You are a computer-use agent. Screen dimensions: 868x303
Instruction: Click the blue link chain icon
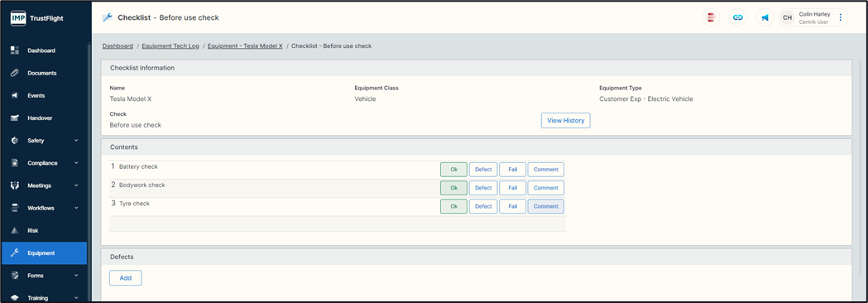[737, 17]
